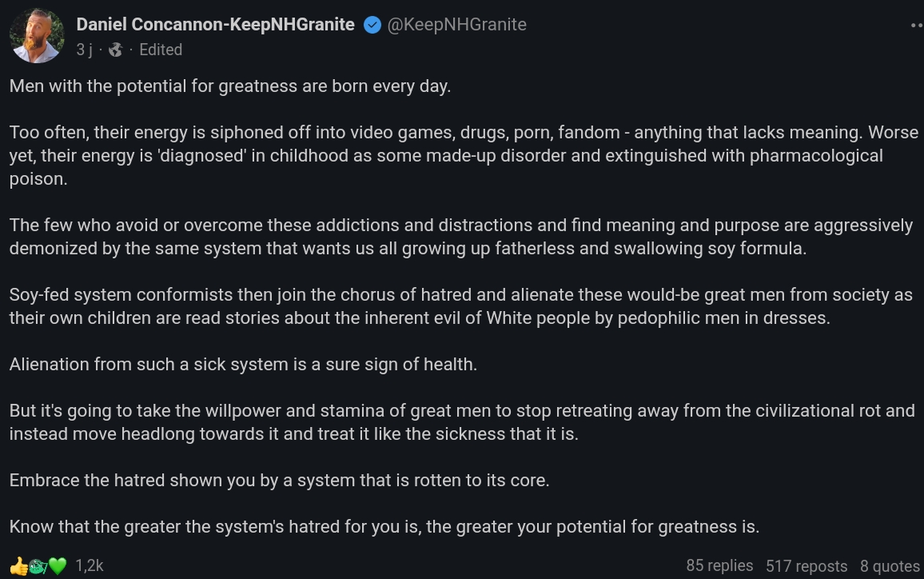Click the green frog reaction emoji
924x579 pixels.
tap(38, 565)
